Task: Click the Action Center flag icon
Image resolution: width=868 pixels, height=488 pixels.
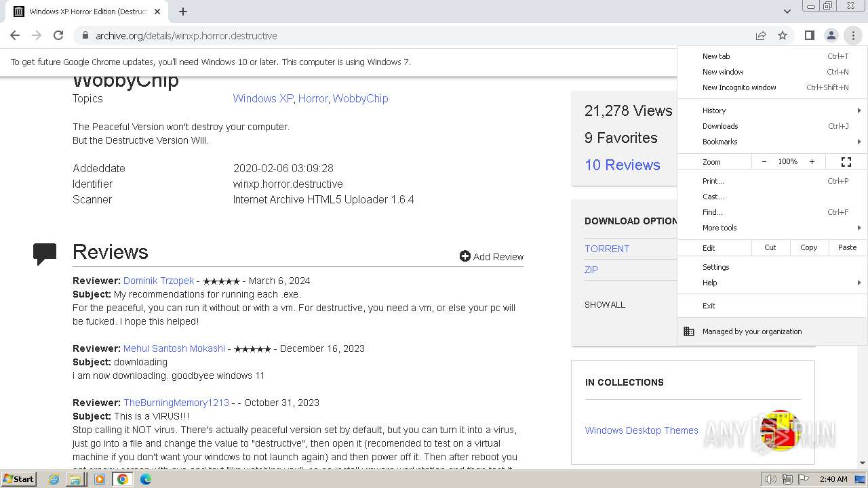Action: (804, 479)
